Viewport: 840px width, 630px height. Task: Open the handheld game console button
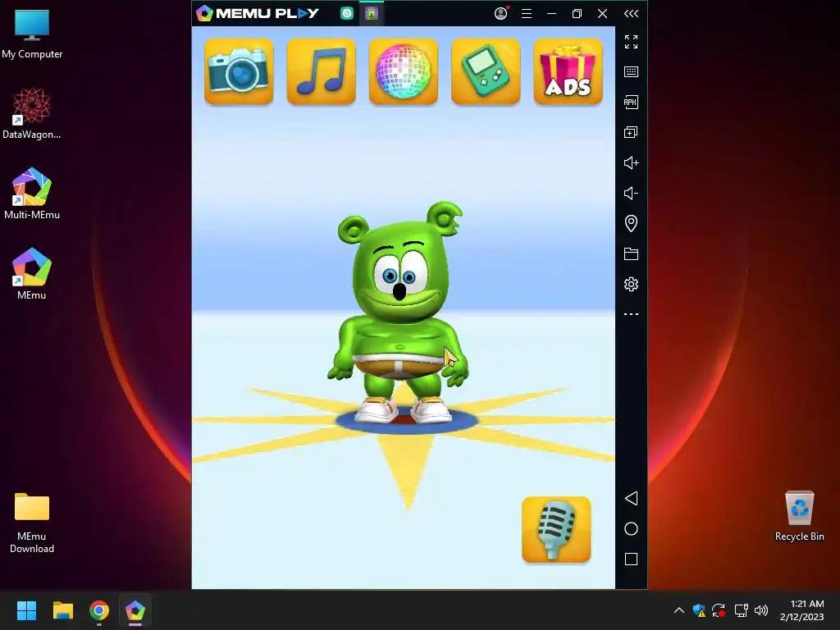[486, 71]
